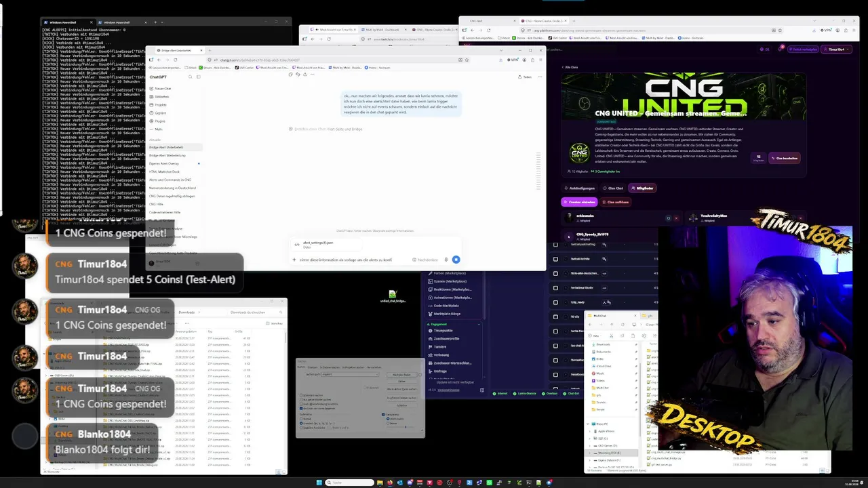Open the DE language selector on CNG
Image resolution: width=868 pixels, height=488 pixels.
766,49
